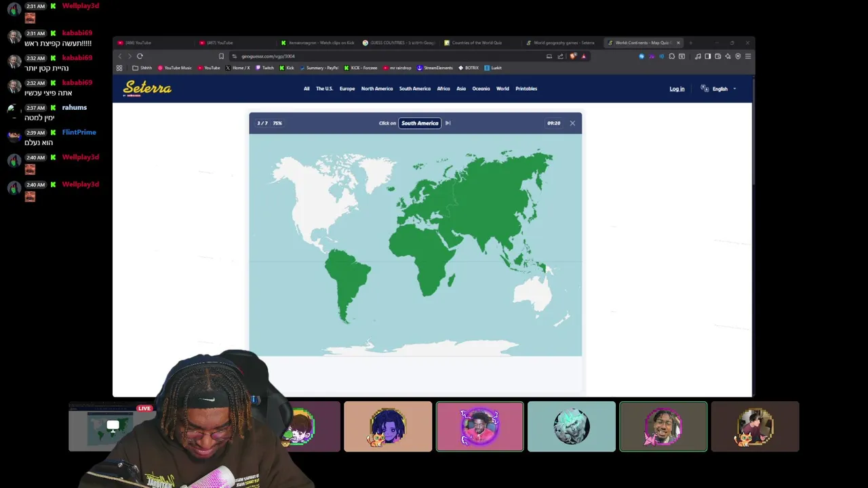Open the apps grid icon in the bookmarks bar
The image size is (868, 488).
pos(119,68)
